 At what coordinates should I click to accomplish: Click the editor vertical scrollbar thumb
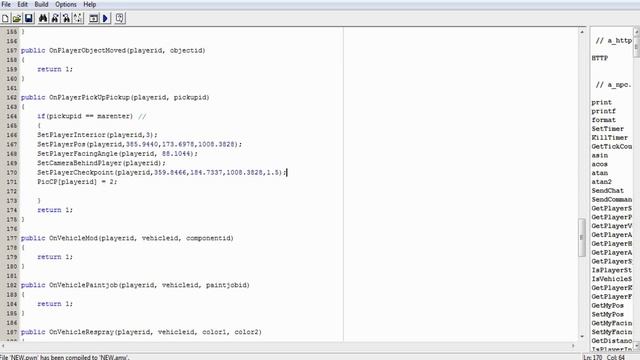582,238
